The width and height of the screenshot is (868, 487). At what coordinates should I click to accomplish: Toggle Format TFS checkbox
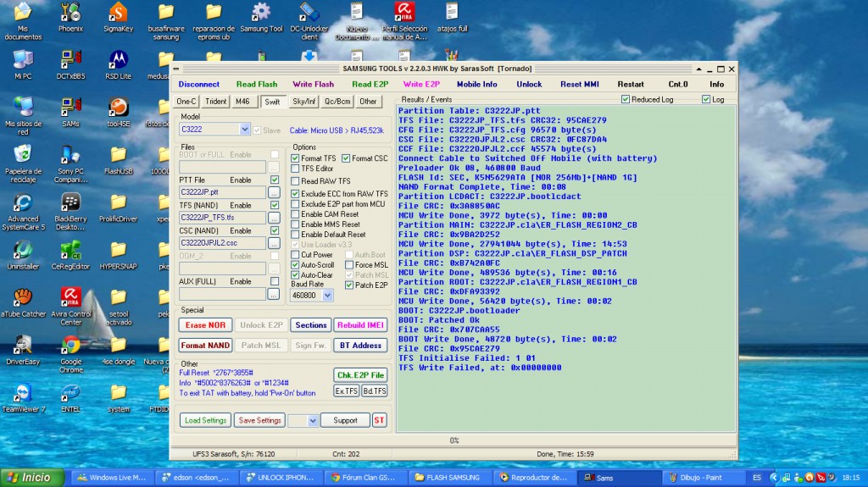coord(295,158)
